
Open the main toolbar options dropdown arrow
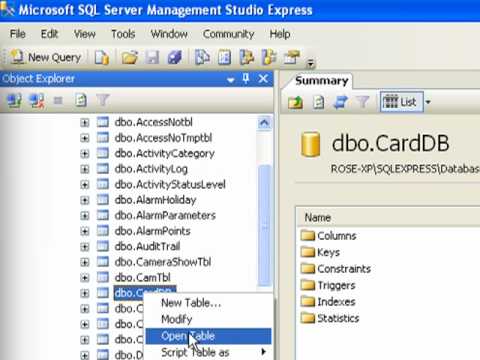[x=311, y=62]
